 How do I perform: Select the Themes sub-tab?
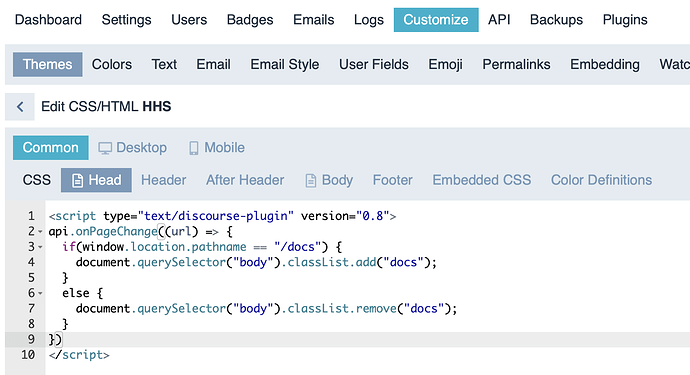point(48,65)
